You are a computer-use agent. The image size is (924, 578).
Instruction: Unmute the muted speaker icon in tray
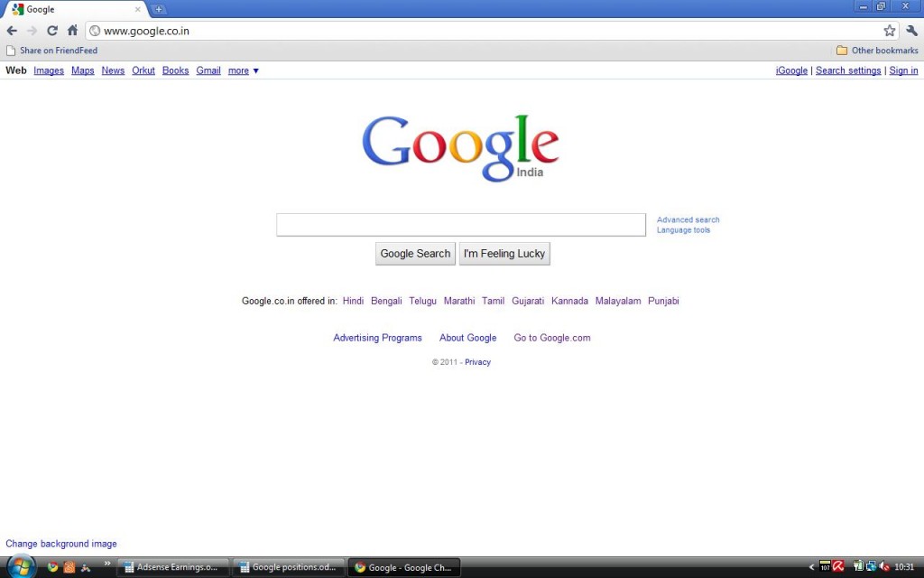pos(883,566)
